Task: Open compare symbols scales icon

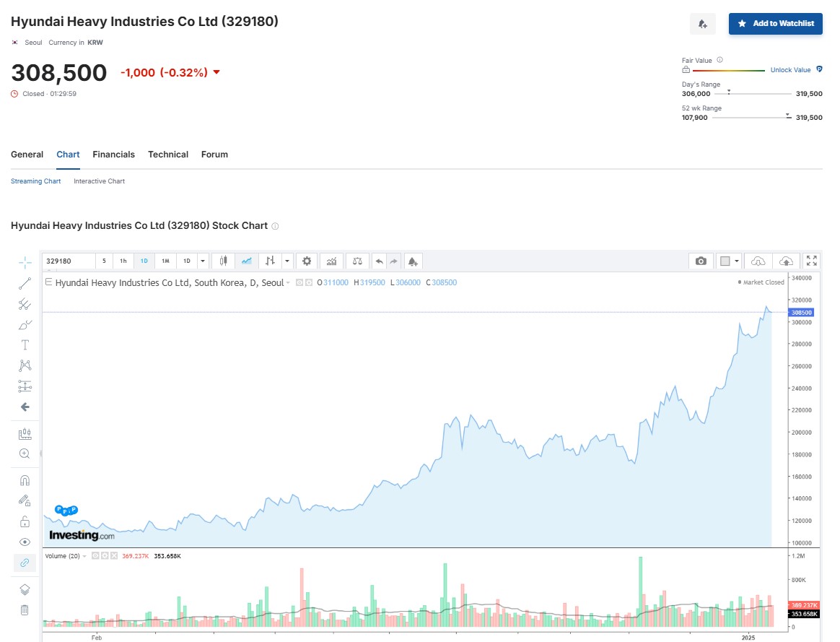Action: tap(357, 261)
